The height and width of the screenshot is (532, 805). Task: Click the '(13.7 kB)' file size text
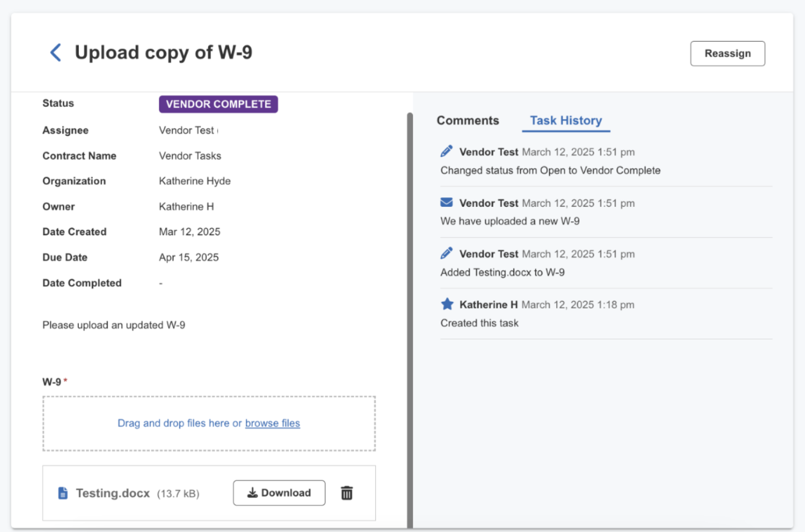point(178,494)
